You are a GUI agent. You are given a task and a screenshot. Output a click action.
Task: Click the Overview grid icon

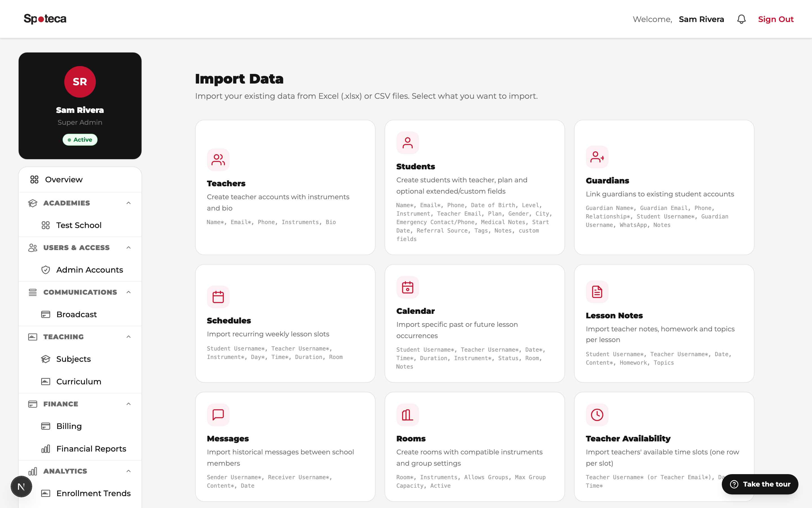click(x=34, y=179)
